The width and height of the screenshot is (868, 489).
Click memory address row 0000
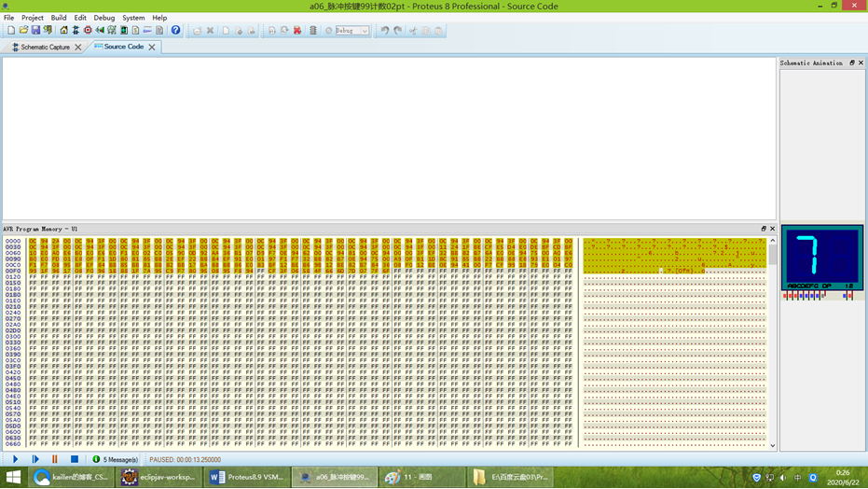(13, 241)
